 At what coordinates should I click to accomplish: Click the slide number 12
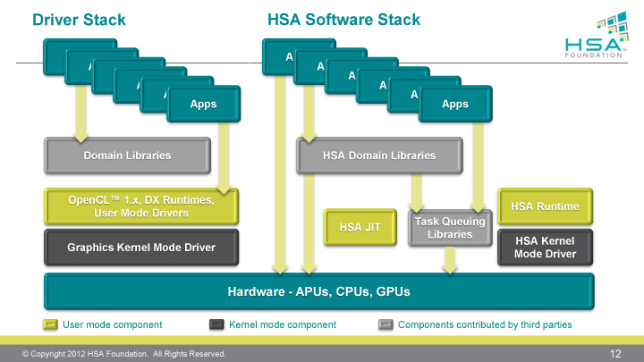click(x=615, y=353)
